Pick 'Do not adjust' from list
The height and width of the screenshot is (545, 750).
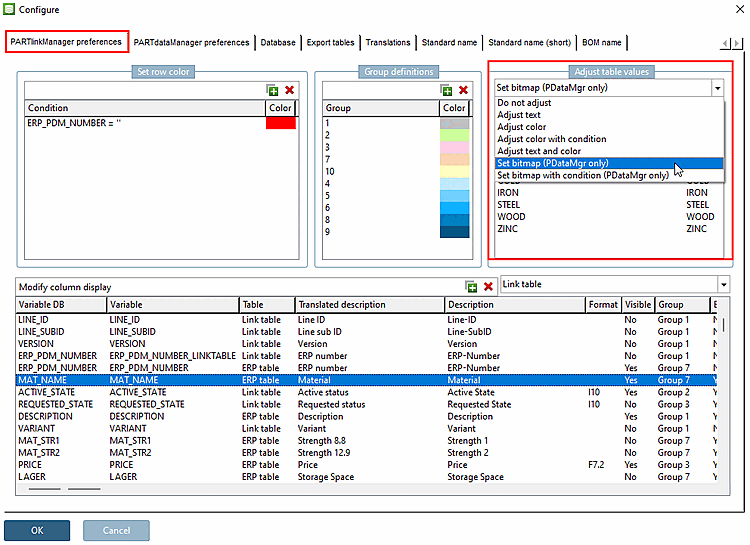pos(525,103)
